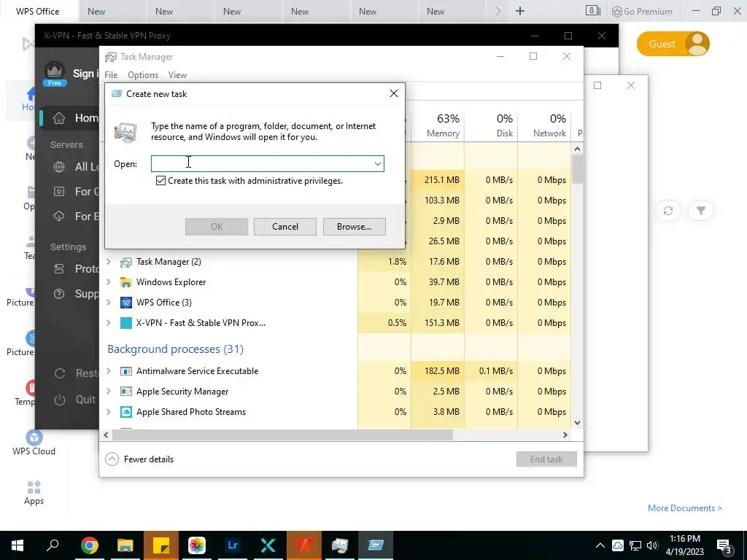The image size is (747, 560).
Task: Sort by Network column header
Action: tap(544, 125)
